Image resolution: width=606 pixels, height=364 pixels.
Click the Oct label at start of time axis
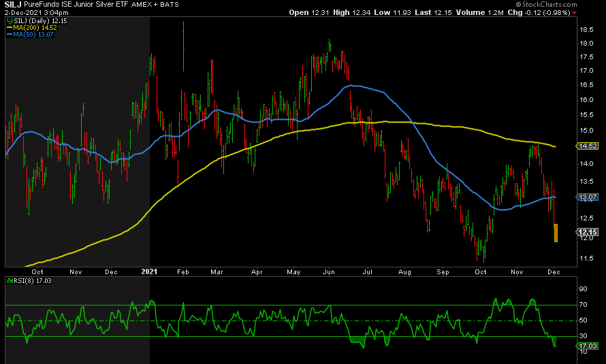pyautogui.click(x=37, y=271)
